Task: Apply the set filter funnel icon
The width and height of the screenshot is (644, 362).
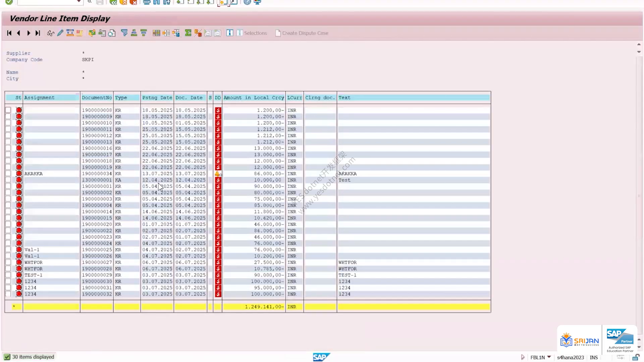Action: tap(124, 33)
